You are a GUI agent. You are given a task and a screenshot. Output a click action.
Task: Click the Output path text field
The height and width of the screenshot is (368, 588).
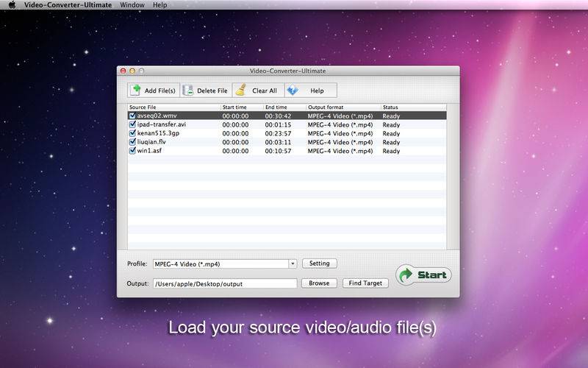224,283
